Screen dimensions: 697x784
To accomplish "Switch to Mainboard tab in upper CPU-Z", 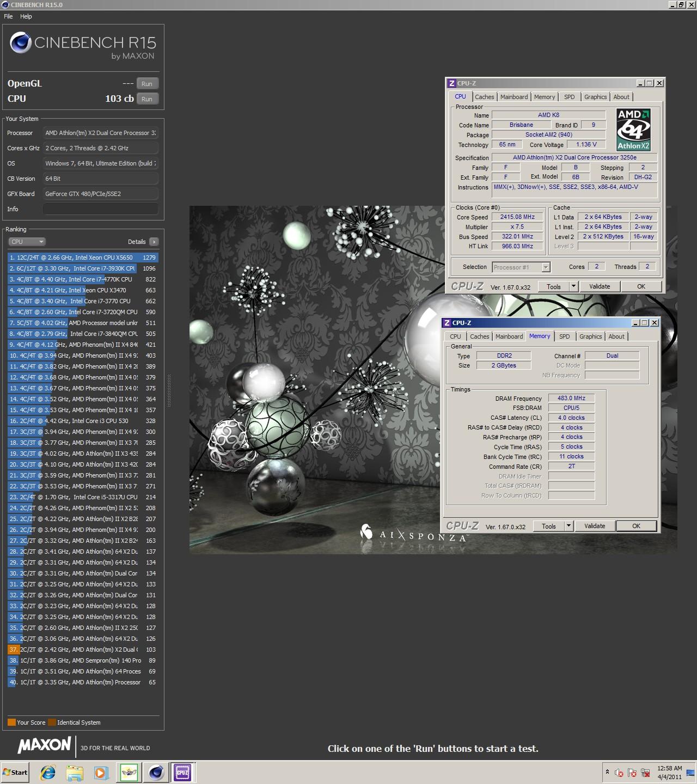I will pyautogui.click(x=514, y=97).
